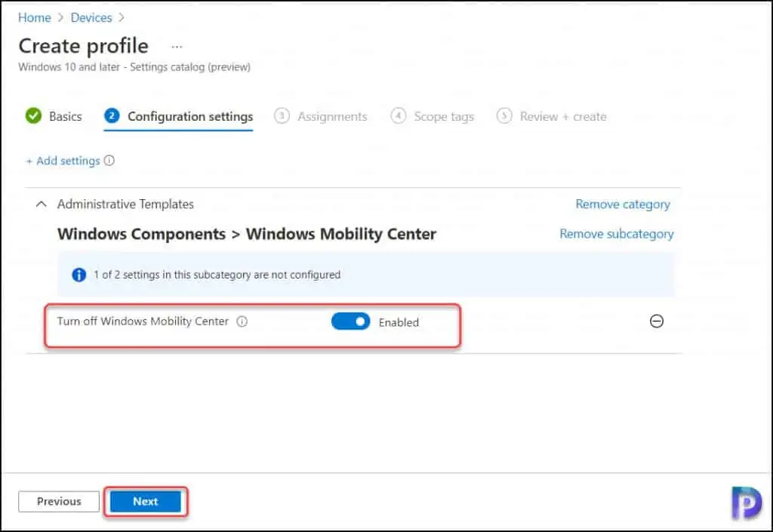Click the '1 of 2 settings' notice text
Image resolution: width=773 pixels, height=532 pixels.
217,275
